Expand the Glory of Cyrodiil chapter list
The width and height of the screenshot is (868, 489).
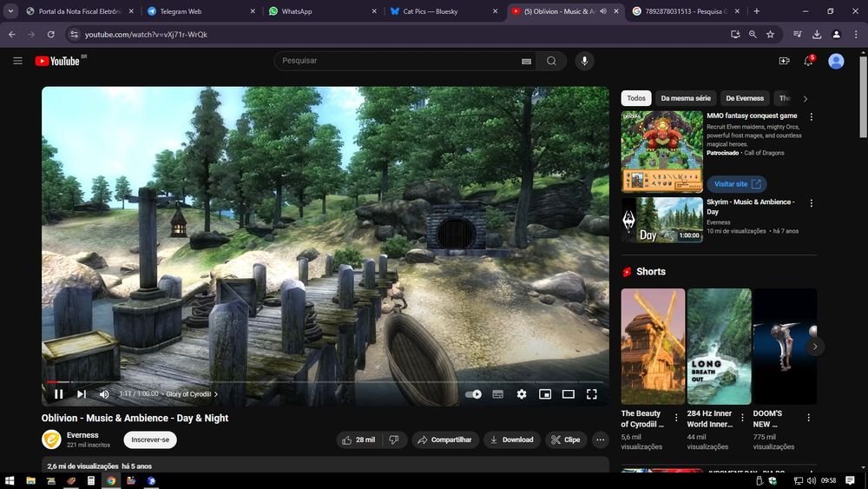point(192,394)
